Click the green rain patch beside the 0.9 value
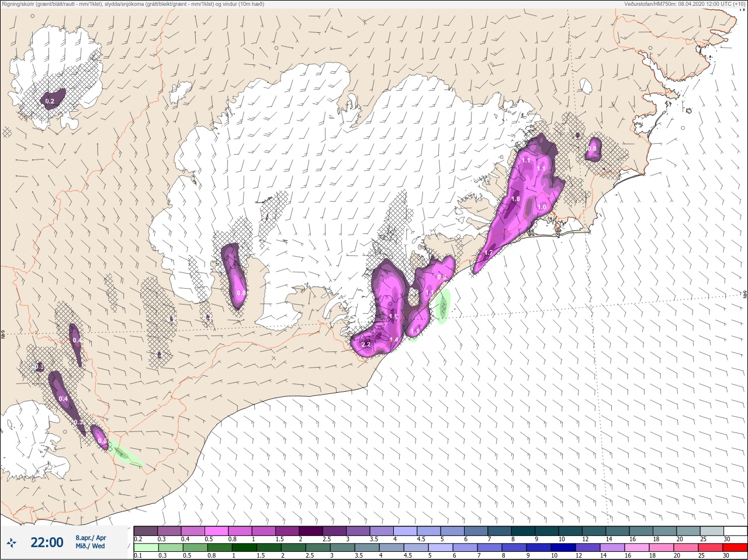748x560 pixels. (x=444, y=306)
